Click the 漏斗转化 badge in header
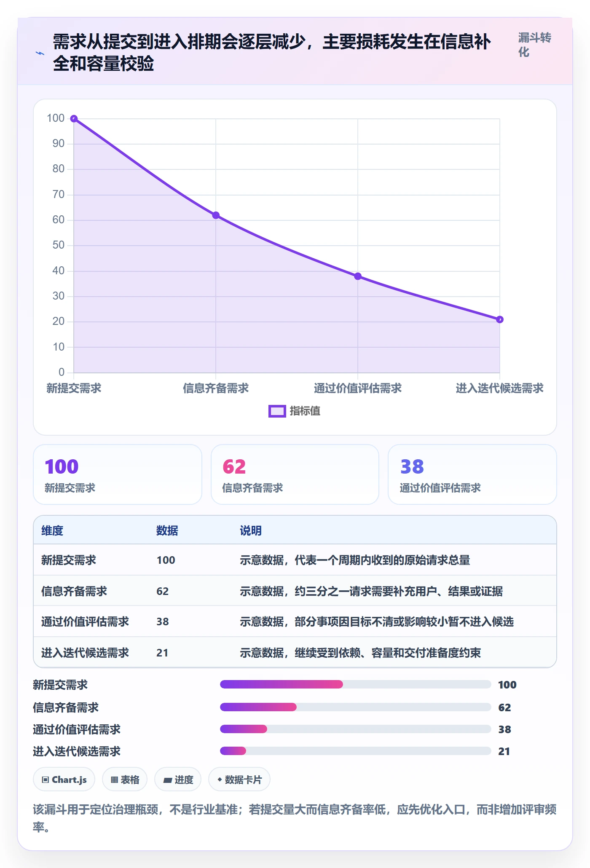Viewport: 590px width, 868px height. click(534, 45)
